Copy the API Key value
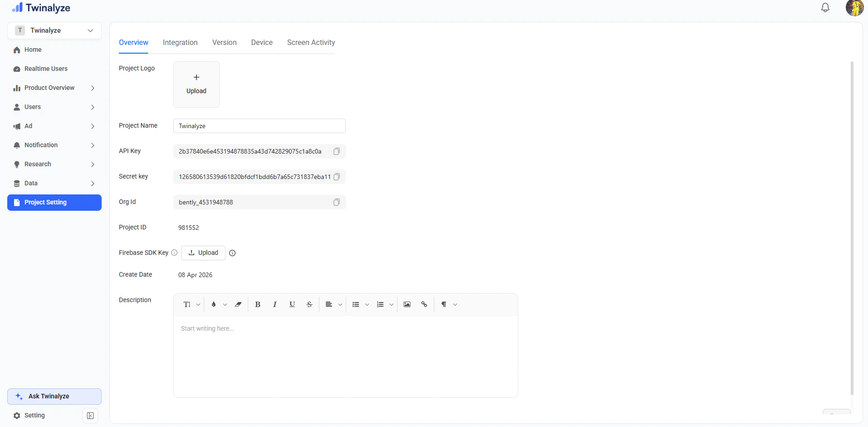The image size is (868, 427). (x=337, y=151)
